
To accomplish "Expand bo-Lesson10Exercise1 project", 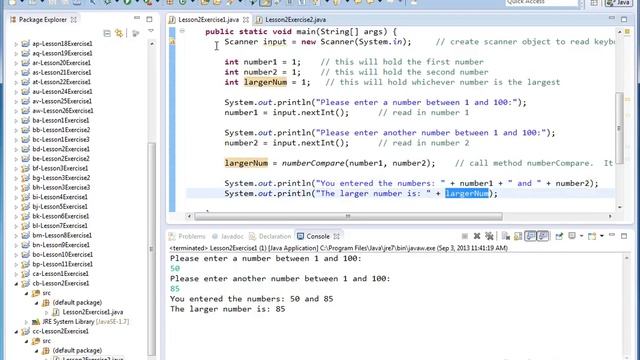I will pyautogui.click(x=16, y=255).
